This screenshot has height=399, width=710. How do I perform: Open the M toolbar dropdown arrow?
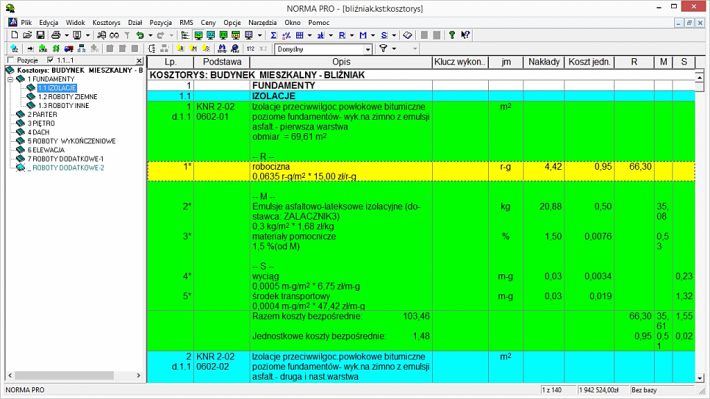(373, 35)
